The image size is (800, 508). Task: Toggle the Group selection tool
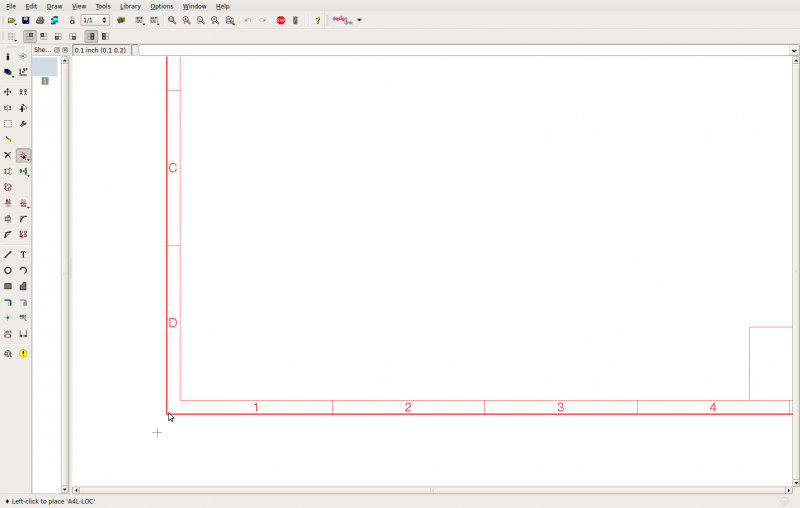pos(8,124)
